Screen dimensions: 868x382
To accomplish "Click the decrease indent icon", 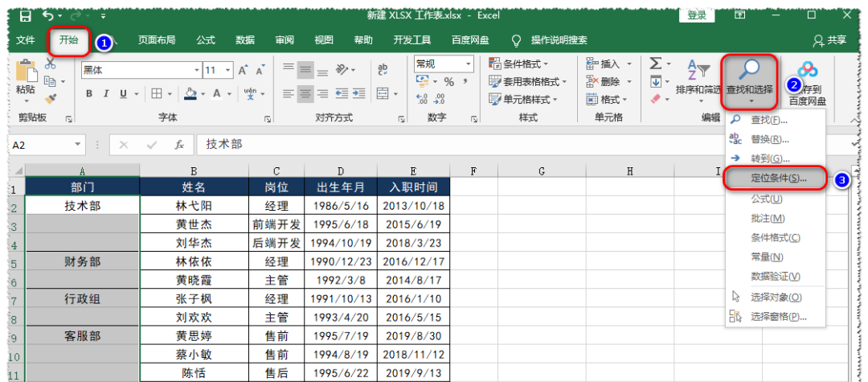I will pos(342,93).
